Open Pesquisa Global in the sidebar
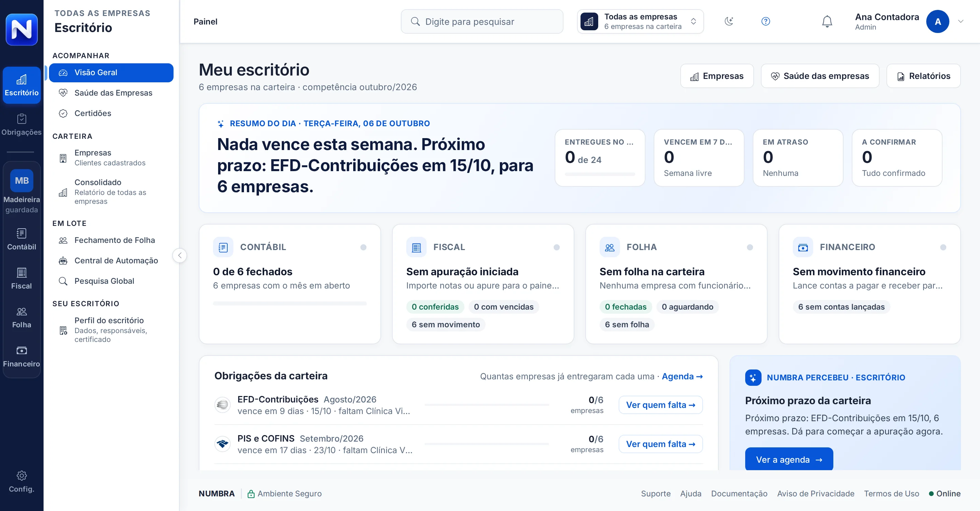This screenshot has height=511, width=980. pyautogui.click(x=111, y=281)
